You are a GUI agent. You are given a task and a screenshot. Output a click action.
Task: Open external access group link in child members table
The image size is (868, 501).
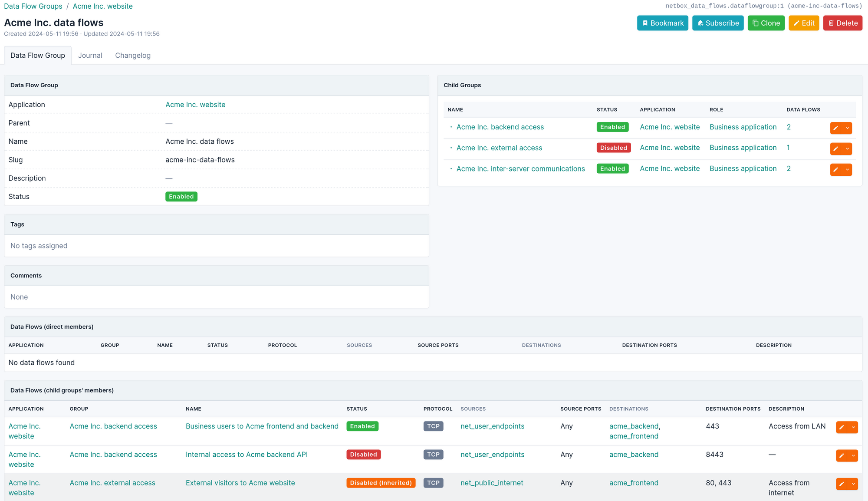112,483
